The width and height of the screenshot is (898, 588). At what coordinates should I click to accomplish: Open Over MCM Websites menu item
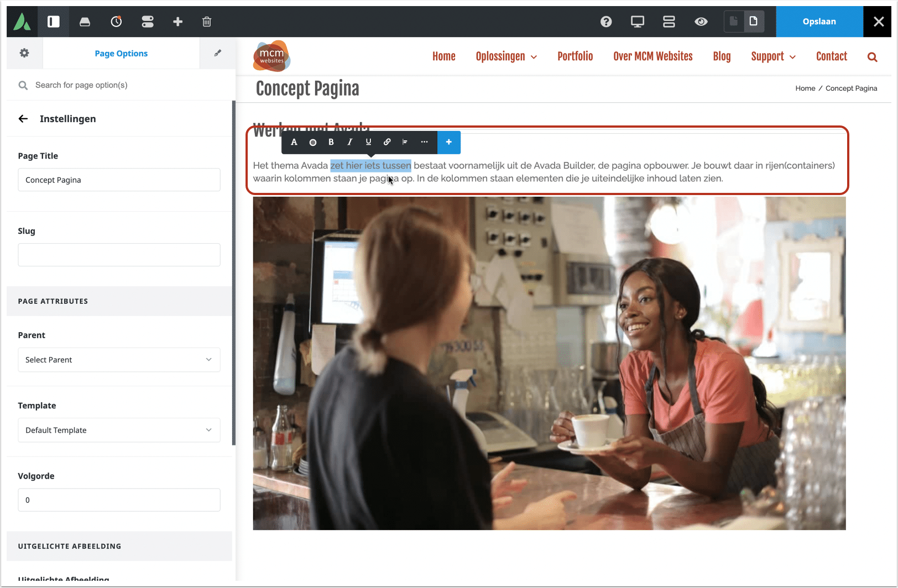tap(653, 56)
